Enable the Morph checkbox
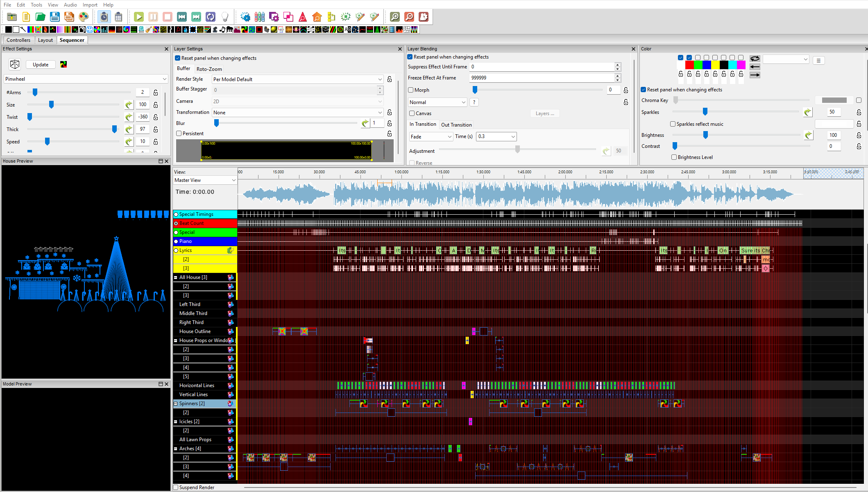868x492 pixels. (411, 90)
